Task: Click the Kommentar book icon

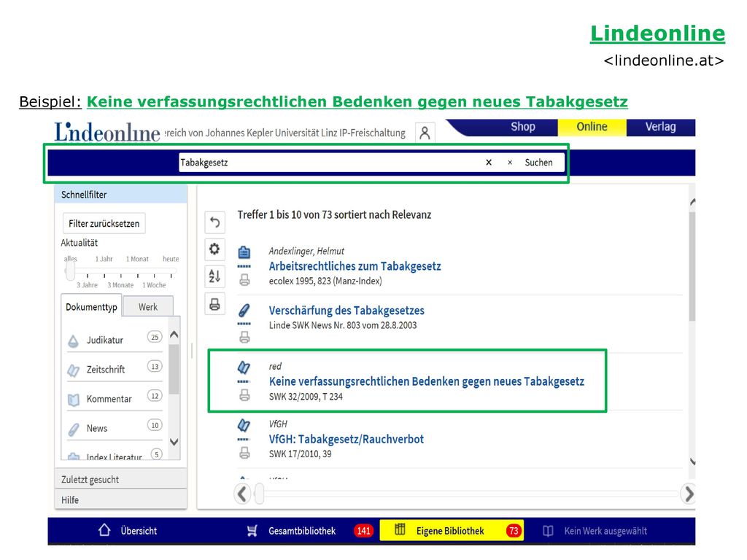Action: [74, 400]
